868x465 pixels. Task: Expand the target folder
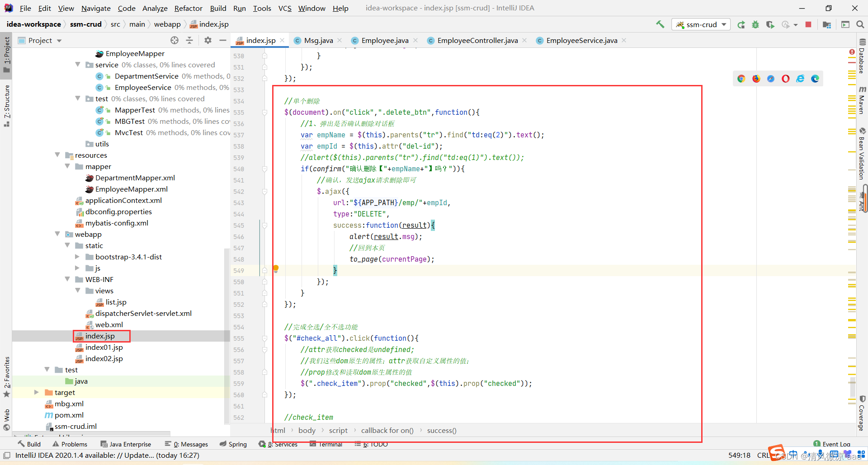[x=37, y=392]
